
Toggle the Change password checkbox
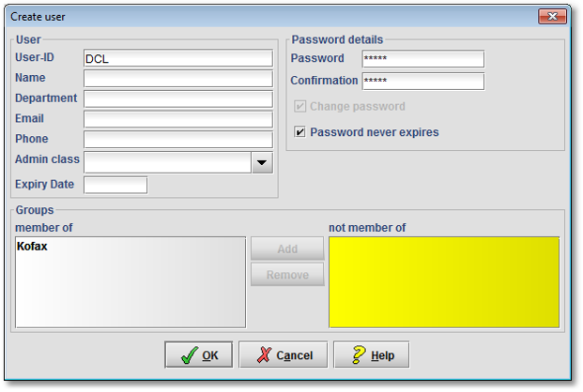pos(301,107)
